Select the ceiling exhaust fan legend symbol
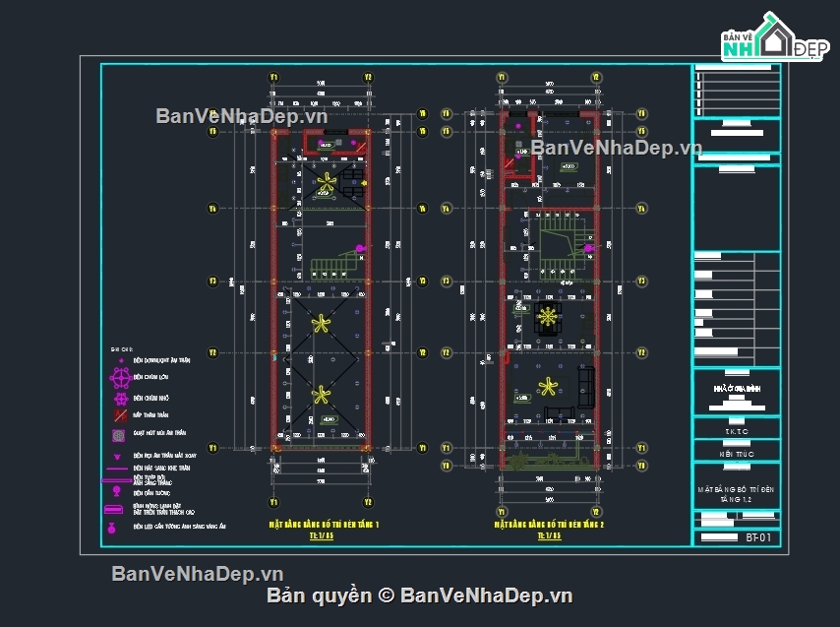This screenshot has height=627, width=840. (119, 434)
